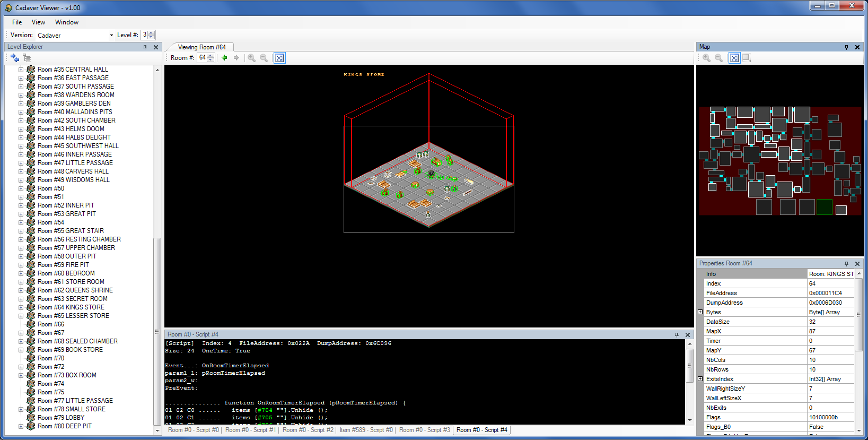Click the sync arrows icon in Level Explorer
Viewport: 868px width, 440px height.
pos(15,58)
